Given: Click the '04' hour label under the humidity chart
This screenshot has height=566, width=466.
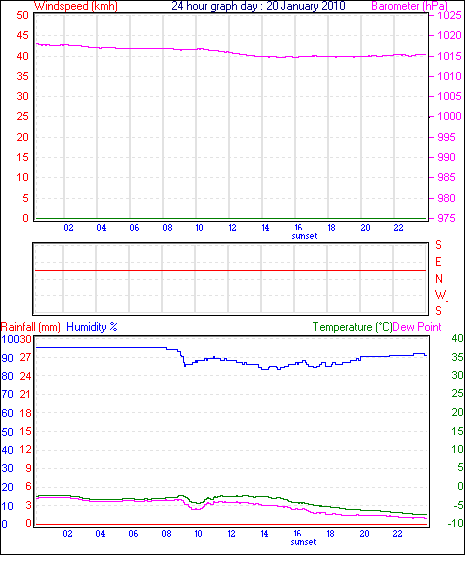Looking at the screenshot, I should [100, 534].
